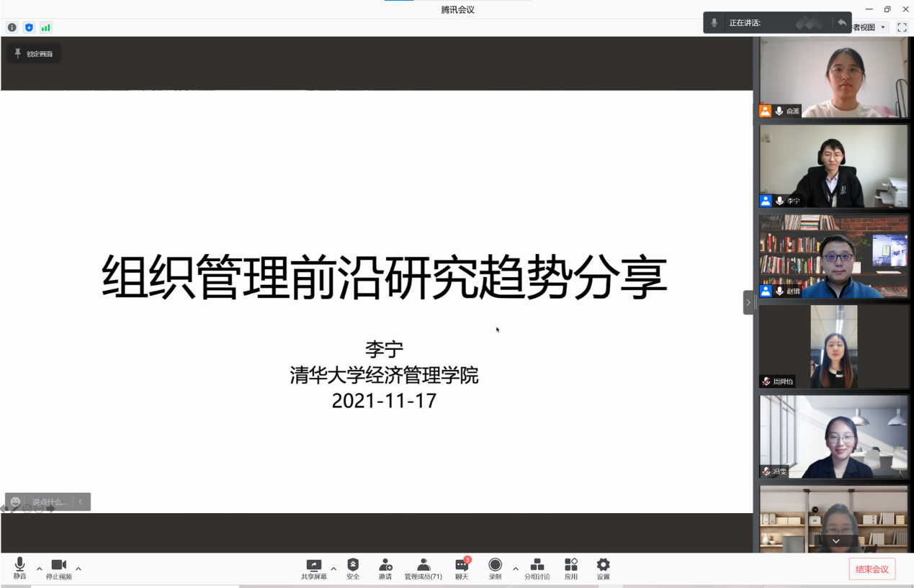The height and width of the screenshot is (588, 914).
Task: Check the green network signal icon
Action: [x=46, y=27]
